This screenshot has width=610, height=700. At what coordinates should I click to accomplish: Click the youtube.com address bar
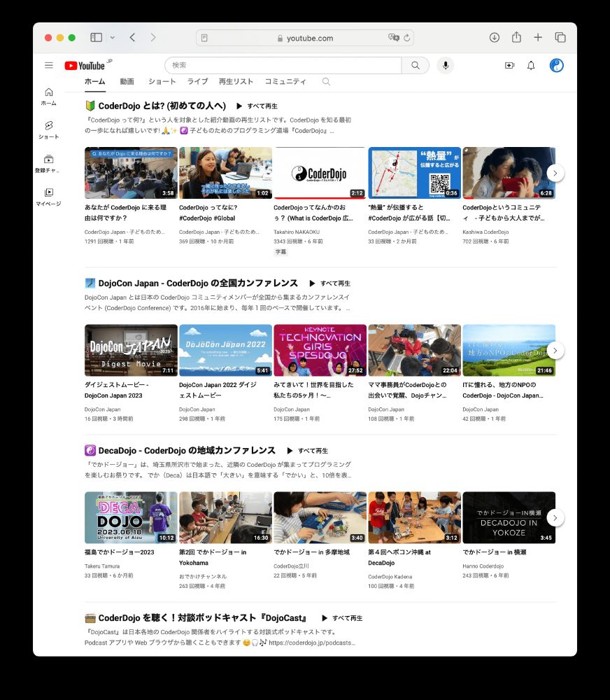(x=305, y=38)
